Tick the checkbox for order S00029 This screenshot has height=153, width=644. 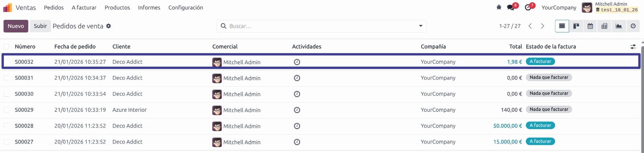point(6,110)
